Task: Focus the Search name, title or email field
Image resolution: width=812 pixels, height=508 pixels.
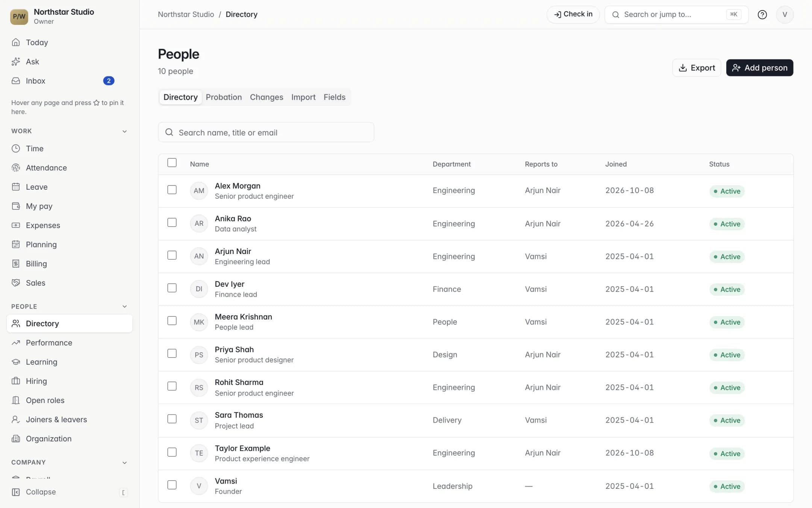Action: (266, 132)
